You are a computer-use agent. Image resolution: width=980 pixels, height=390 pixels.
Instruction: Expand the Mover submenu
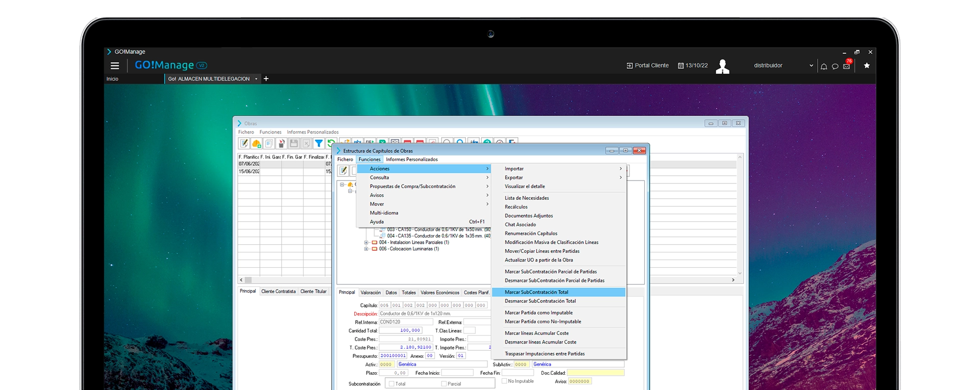pos(424,204)
